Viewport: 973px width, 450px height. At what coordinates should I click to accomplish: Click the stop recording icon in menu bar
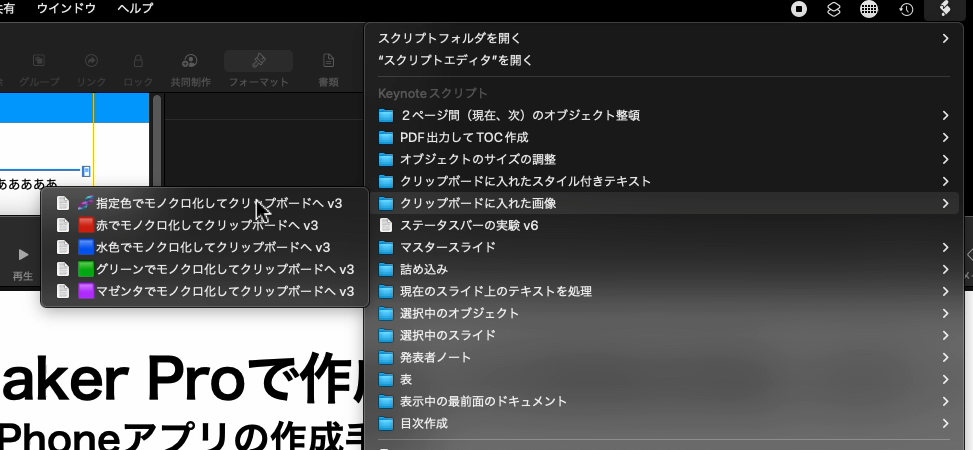tap(799, 9)
